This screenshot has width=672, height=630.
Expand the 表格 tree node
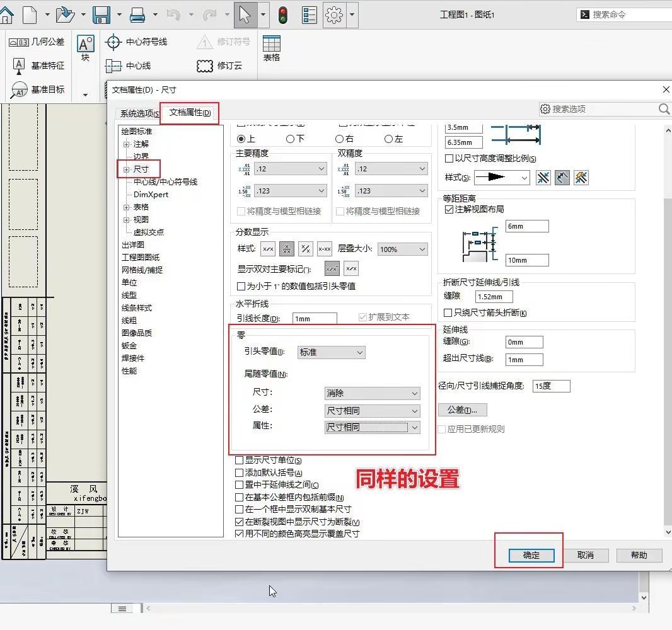pos(127,207)
